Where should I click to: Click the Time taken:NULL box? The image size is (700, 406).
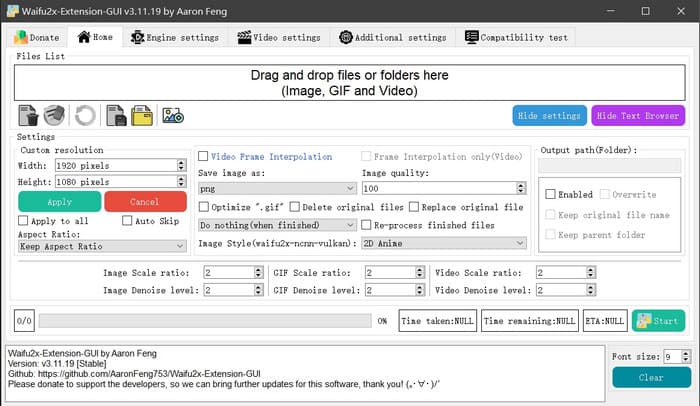pyautogui.click(x=438, y=321)
